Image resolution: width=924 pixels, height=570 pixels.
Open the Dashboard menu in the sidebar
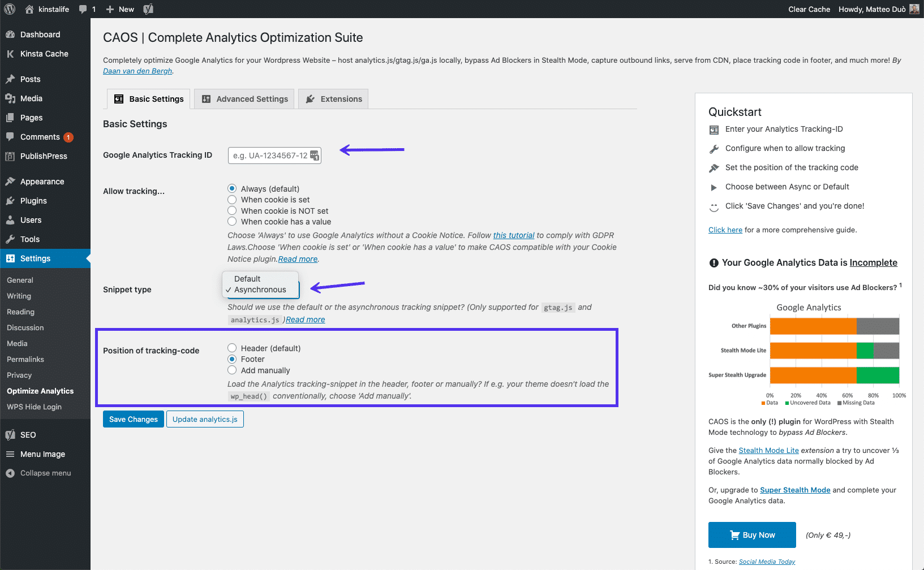(x=40, y=34)
